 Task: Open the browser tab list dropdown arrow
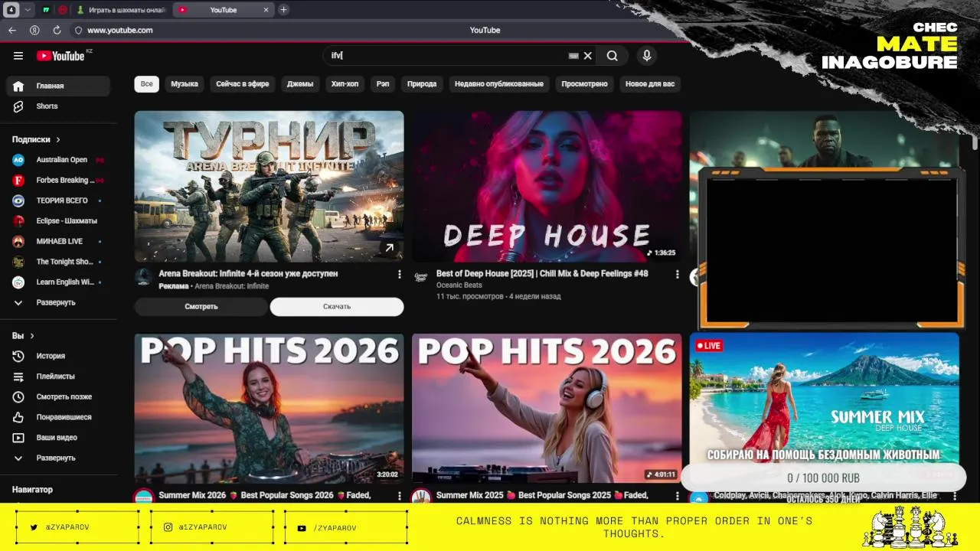(28, 10)
